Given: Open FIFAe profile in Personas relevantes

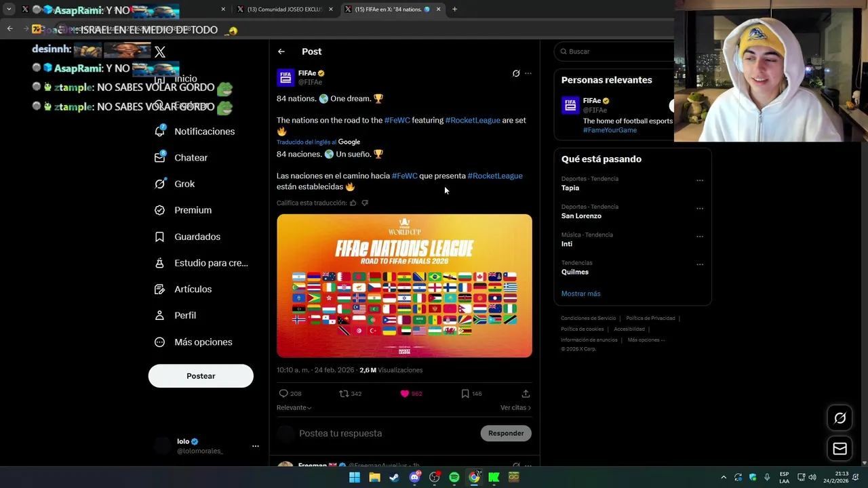Looking at the screenshot, I should (x=592, y=101).
